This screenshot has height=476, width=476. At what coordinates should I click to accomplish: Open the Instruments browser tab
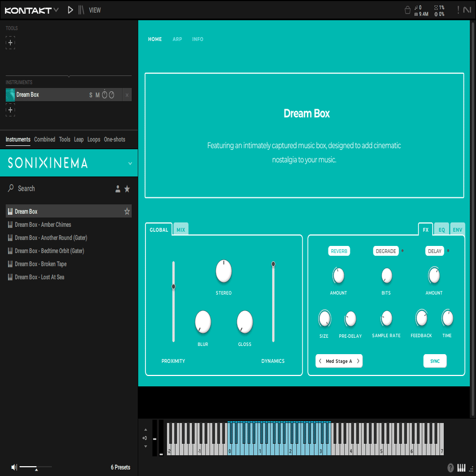18,139
